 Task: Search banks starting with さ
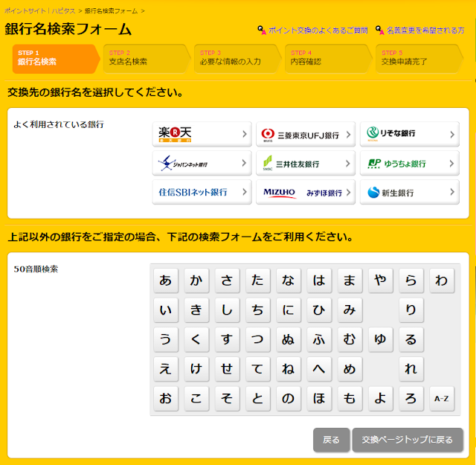[227, 280]
